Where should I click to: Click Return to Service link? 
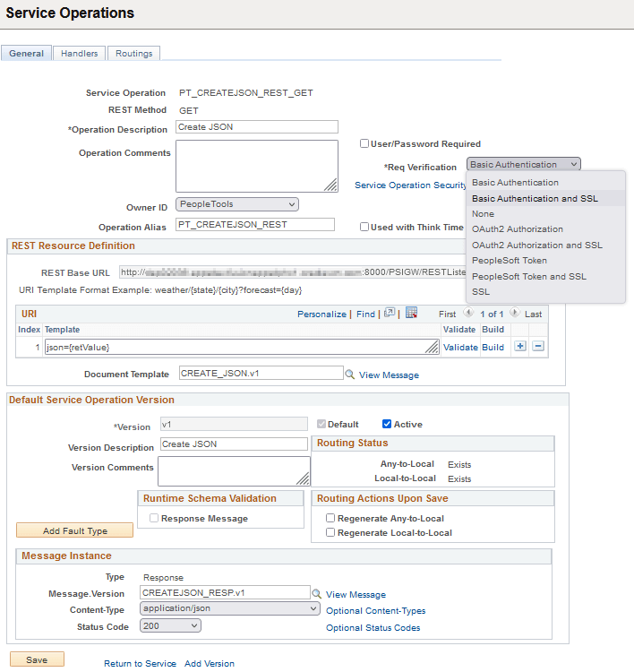140,663
